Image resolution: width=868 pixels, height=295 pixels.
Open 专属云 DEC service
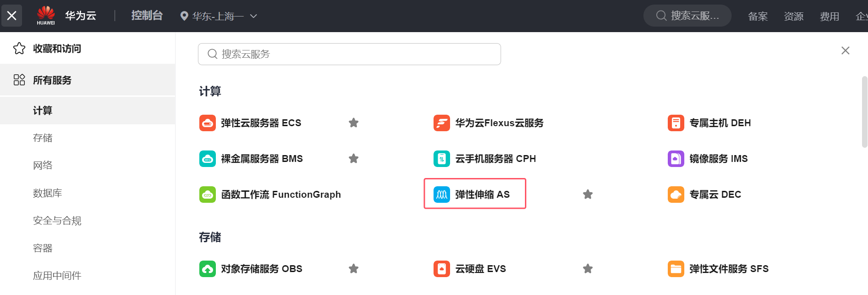(x=716, y=195)
